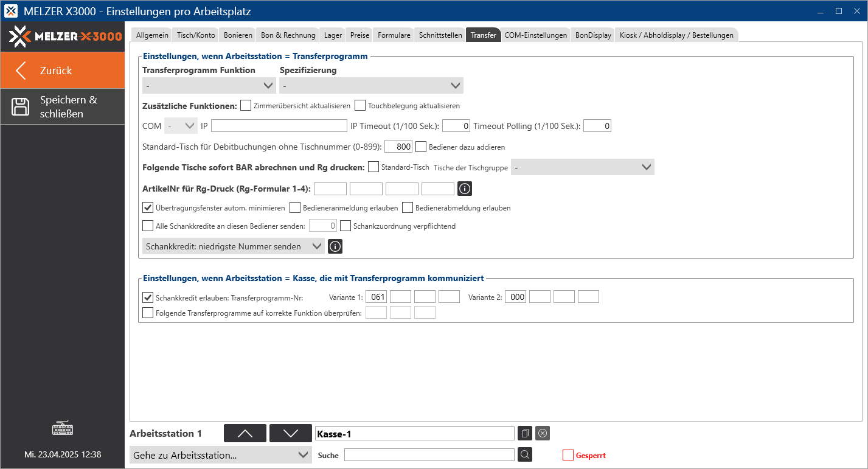Click the date and time text in sidebar
The height and width of the screenshot is (469, 868).
pyautogui.click(x=63, y=454)
